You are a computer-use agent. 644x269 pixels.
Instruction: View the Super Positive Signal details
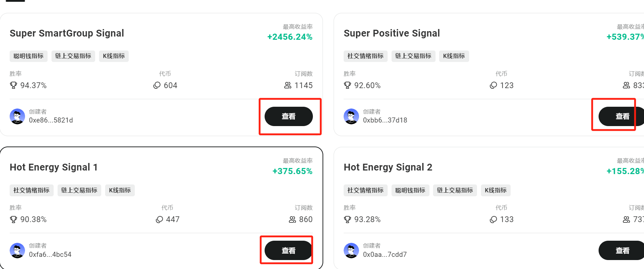point(621,116)
